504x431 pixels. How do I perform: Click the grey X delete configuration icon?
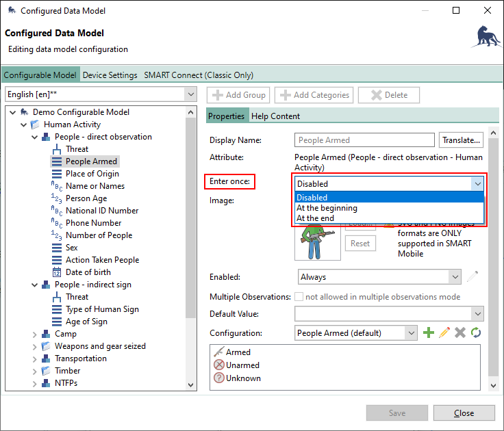(x=460, y=332)
